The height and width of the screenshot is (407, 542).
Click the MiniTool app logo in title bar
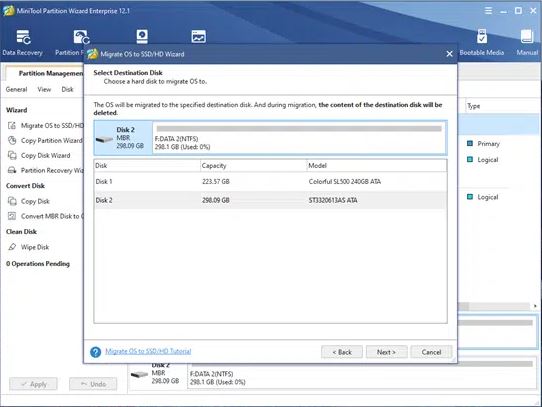click(x=8, y=11)
